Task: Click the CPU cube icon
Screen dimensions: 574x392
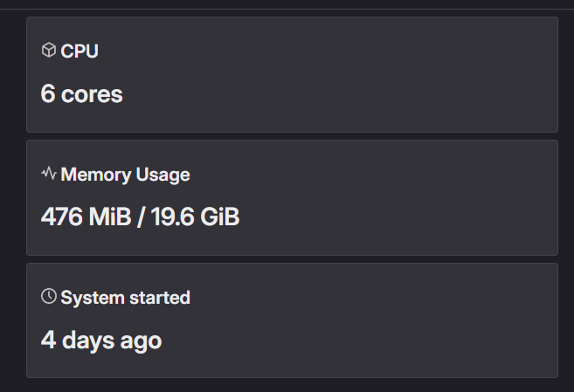Action: click(49, 51)
